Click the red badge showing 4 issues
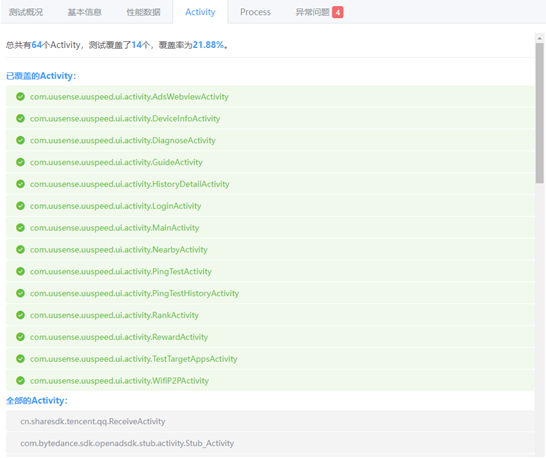546x458 pixels. [337, 12]
